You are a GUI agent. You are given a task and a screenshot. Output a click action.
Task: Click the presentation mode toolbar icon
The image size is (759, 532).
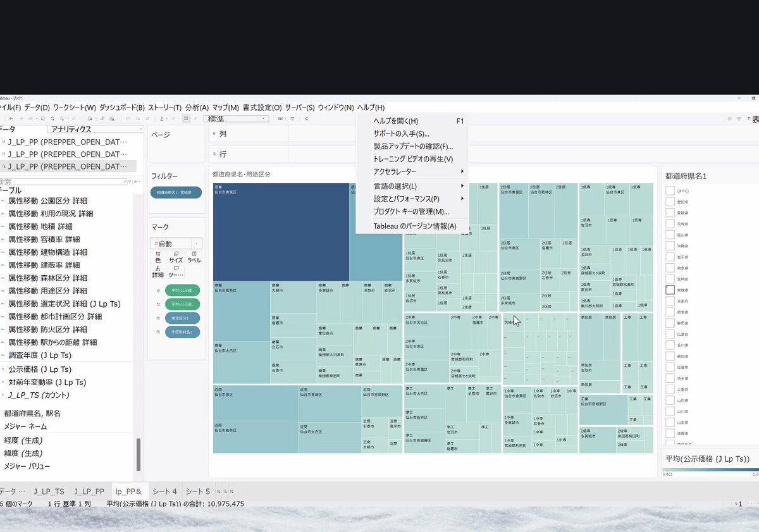point(292,118)
